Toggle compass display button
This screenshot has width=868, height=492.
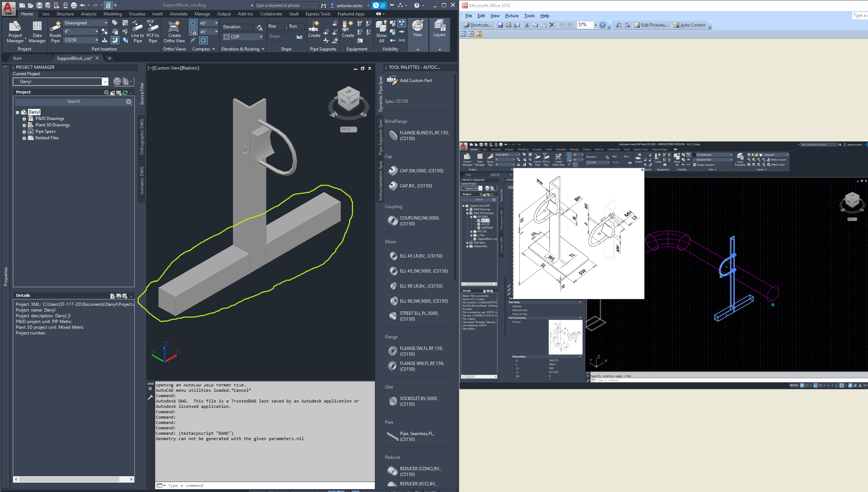pyautogui.click(x=203, y=40)
